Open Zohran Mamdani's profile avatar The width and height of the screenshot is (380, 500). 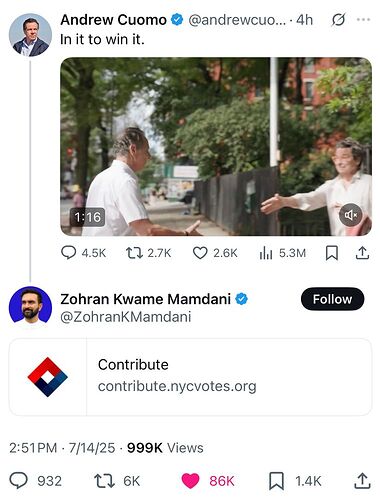pos(30,305)
